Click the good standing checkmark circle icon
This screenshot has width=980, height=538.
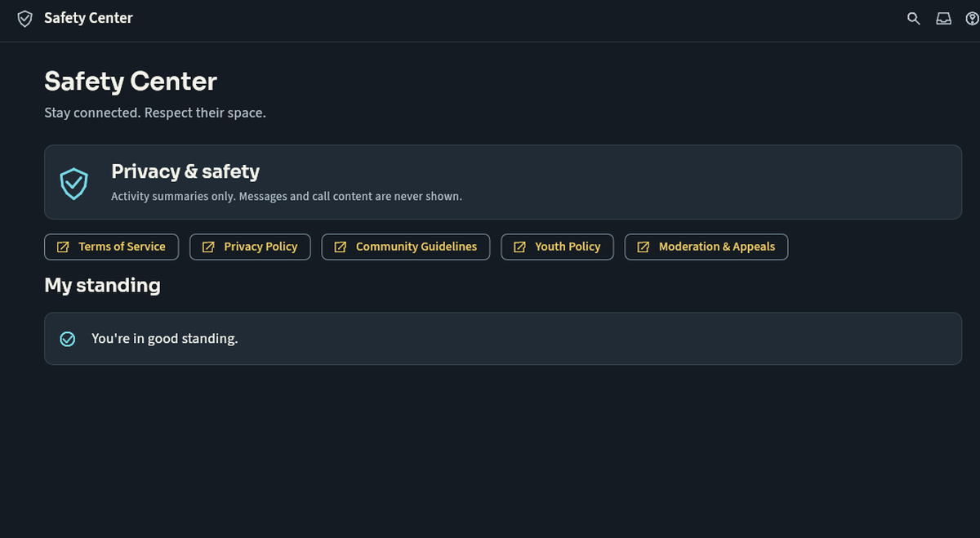68,339
